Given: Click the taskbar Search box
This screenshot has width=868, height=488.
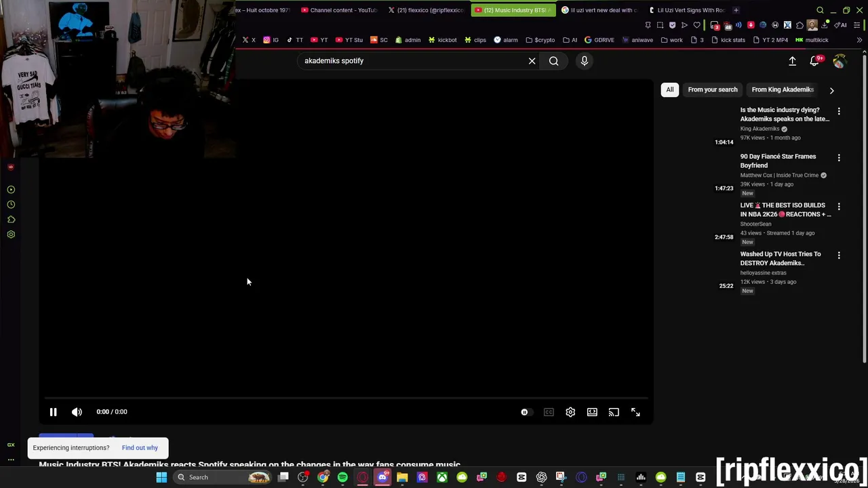Looking at the screenshot, I should [x=223, y=477].
